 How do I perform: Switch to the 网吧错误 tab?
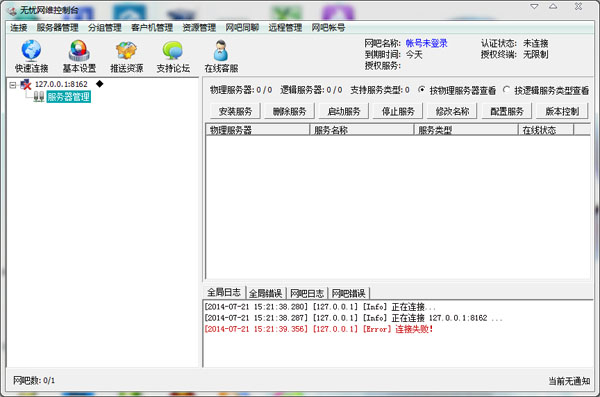(x=348, y=293)
